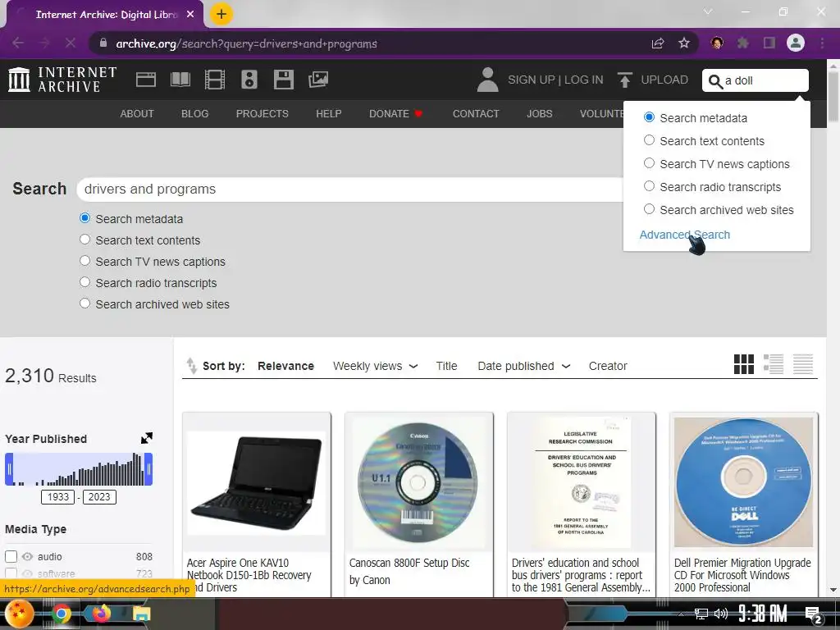Open a new browser tab

(221, 15)
